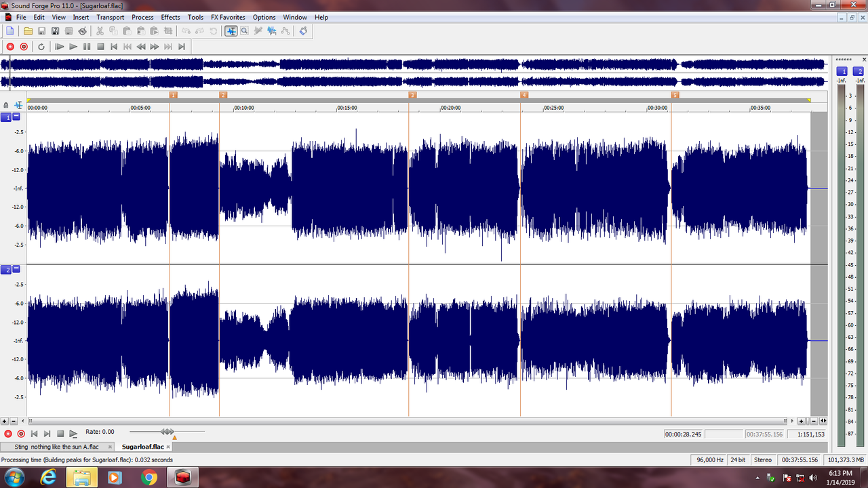868x488 pixels.
Task: Click Forward in the transport toolbar
Action: tap(155, 47)
